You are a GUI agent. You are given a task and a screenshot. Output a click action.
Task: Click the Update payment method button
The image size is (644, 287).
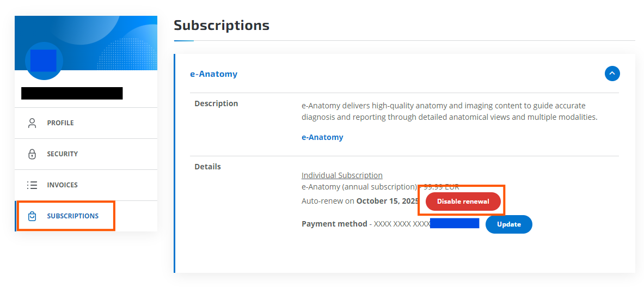508,224
